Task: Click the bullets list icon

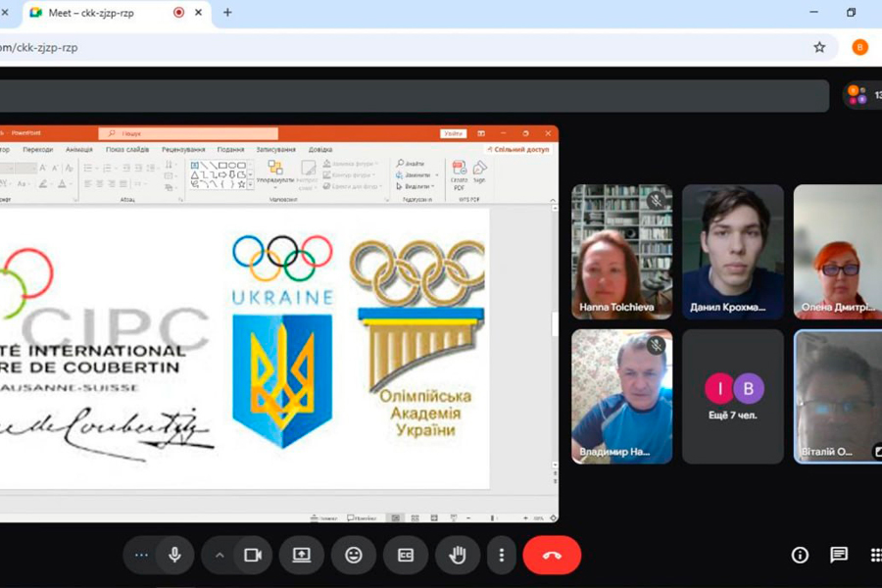Action: pyautogui.click(x=89, y=168)
